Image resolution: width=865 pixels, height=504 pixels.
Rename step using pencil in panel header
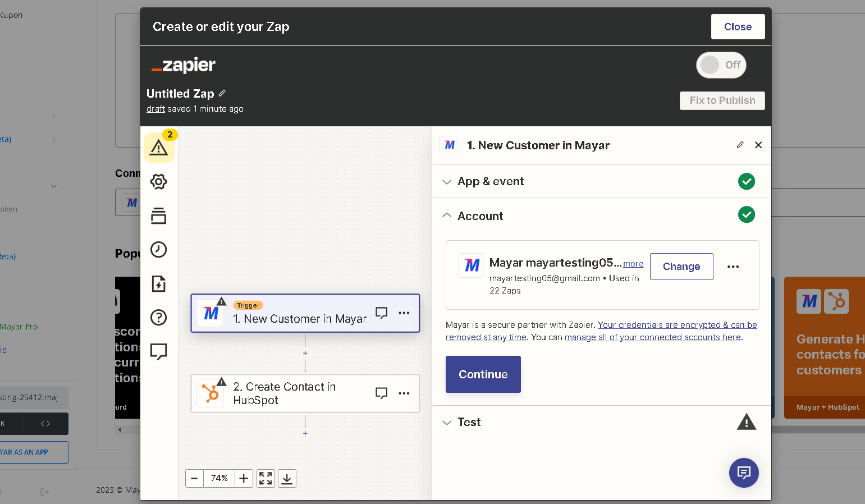pos(740,145)
